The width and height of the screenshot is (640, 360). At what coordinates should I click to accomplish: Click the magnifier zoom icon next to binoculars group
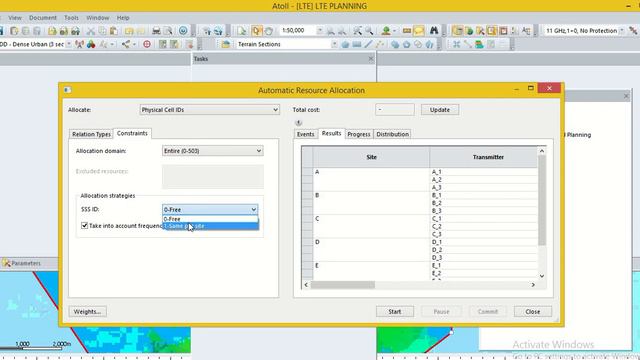pos(369,31)
